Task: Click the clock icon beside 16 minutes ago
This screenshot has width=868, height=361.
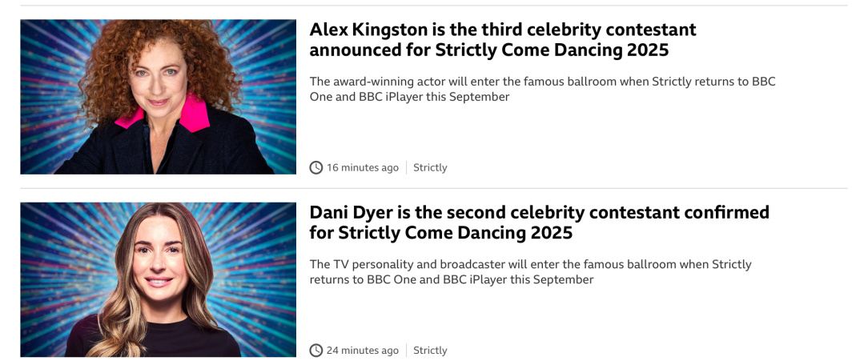Action: 316,167
